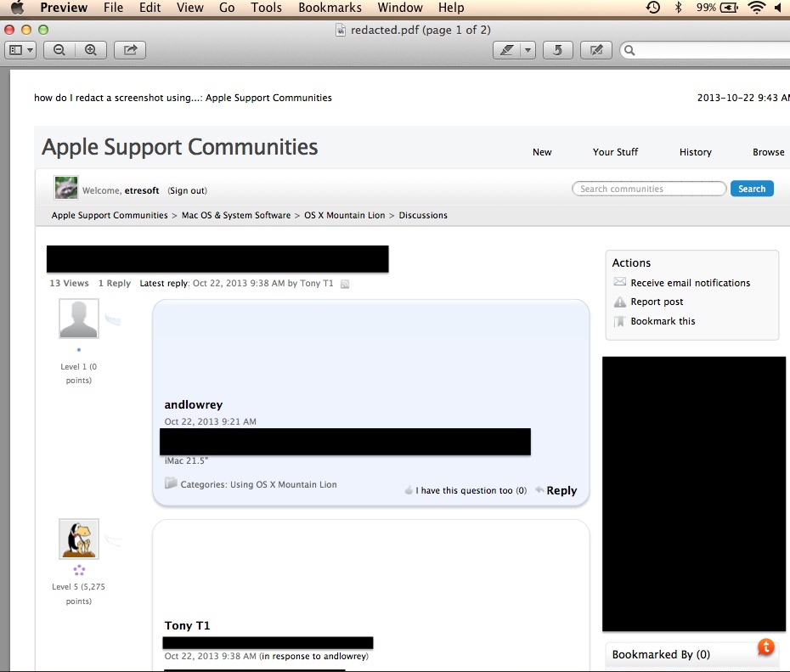Click the blue Search button
The image size is (790, 672).
click(x=752, y=189)
